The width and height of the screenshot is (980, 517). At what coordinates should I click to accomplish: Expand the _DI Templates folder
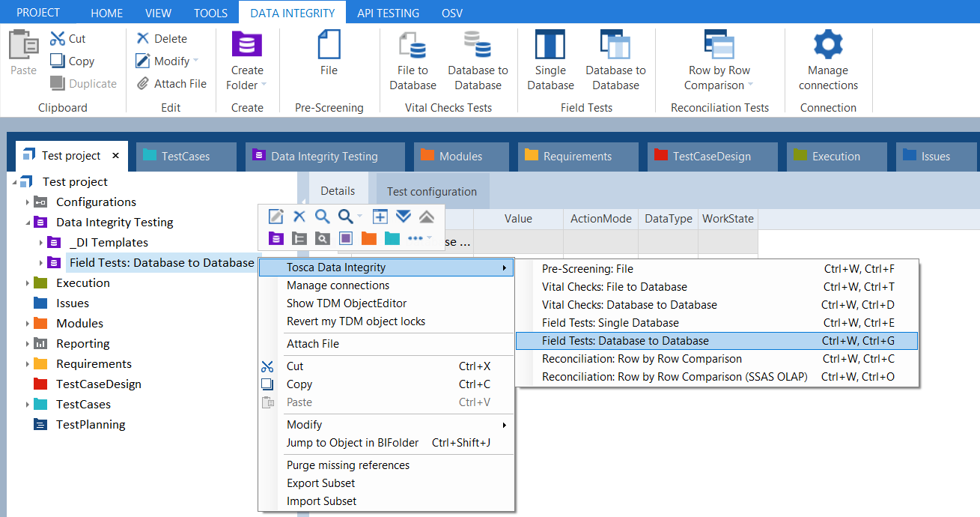(x=41, y=243)
